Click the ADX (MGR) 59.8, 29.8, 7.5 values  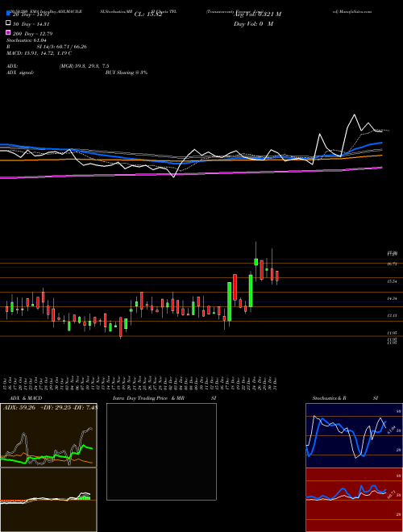click(x=84, y=66)
